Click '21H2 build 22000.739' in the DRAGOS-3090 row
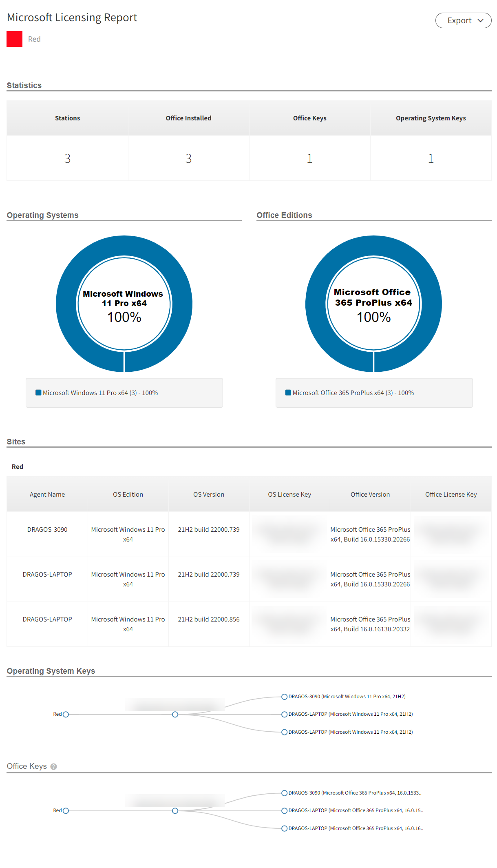Image resolution: width=497 pixels, height=868 pixels. (209, 529)
